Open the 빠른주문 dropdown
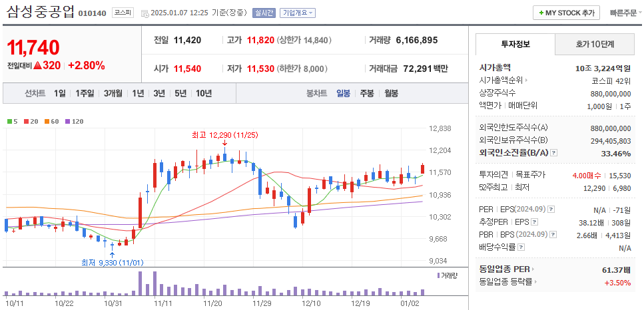The width and height of the screenshot is (644, 310). 625,13
